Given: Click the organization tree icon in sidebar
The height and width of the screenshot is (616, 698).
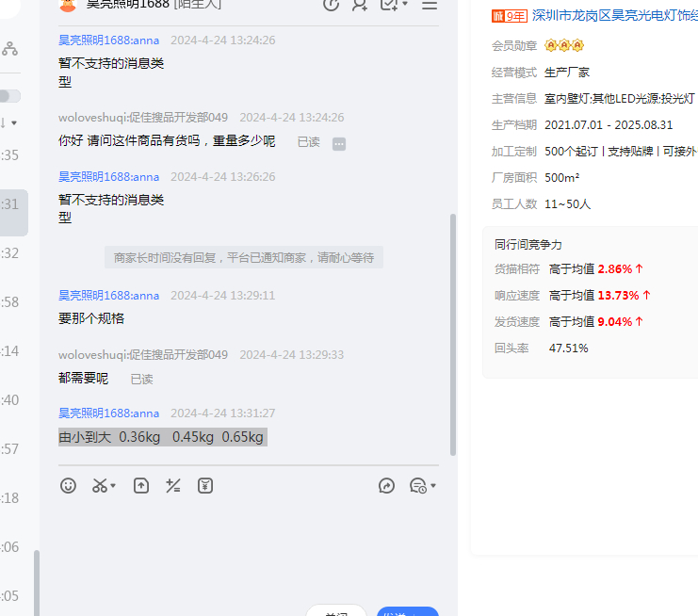Looking at the screenshot, I should point(9,48).
